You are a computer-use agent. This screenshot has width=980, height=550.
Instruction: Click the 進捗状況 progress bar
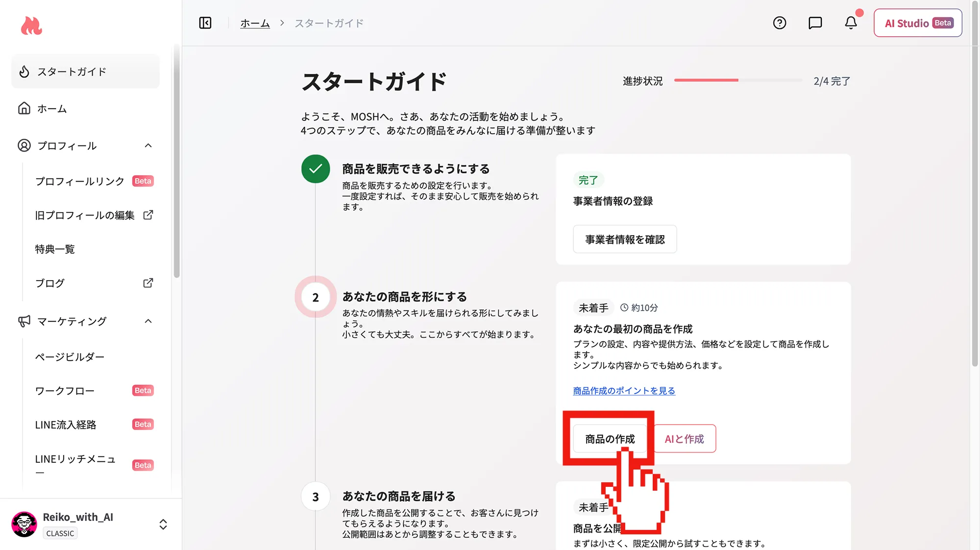click(x=738, y=80)
